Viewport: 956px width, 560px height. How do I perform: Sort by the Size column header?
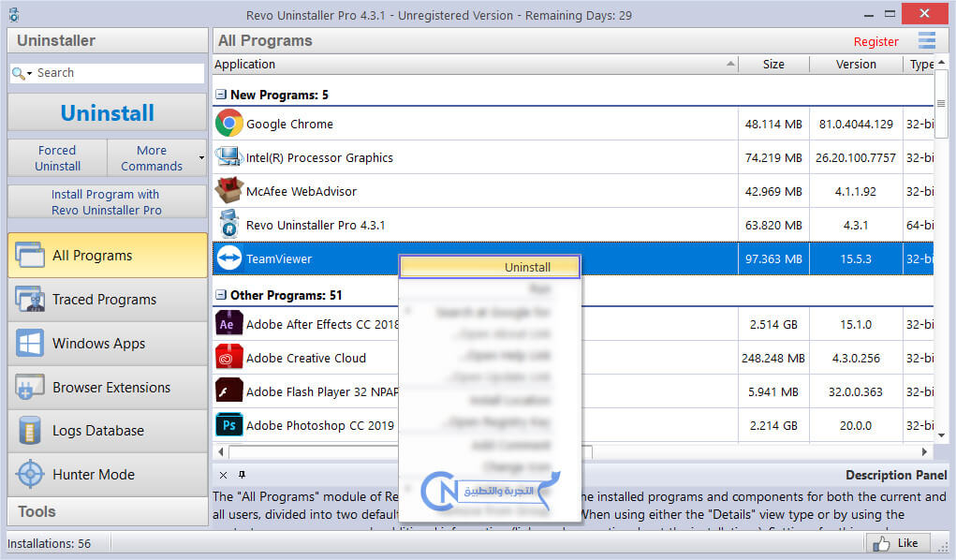coord(773,64)
